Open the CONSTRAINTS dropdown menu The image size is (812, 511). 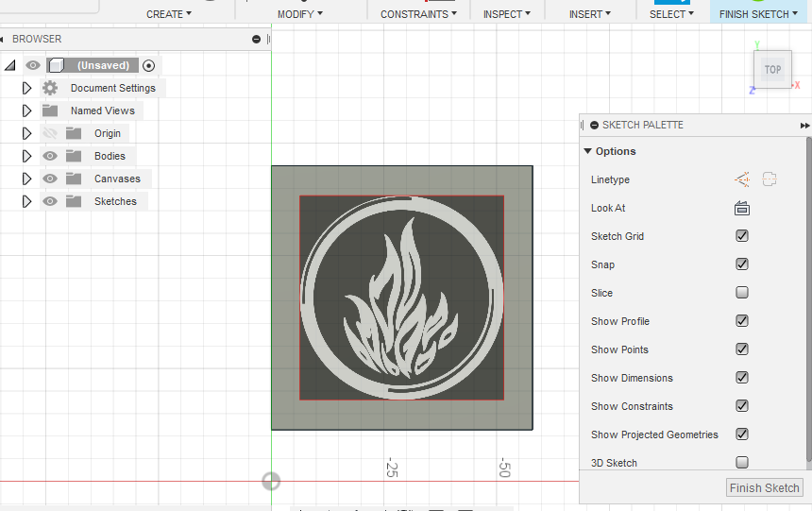pos(418,14)
